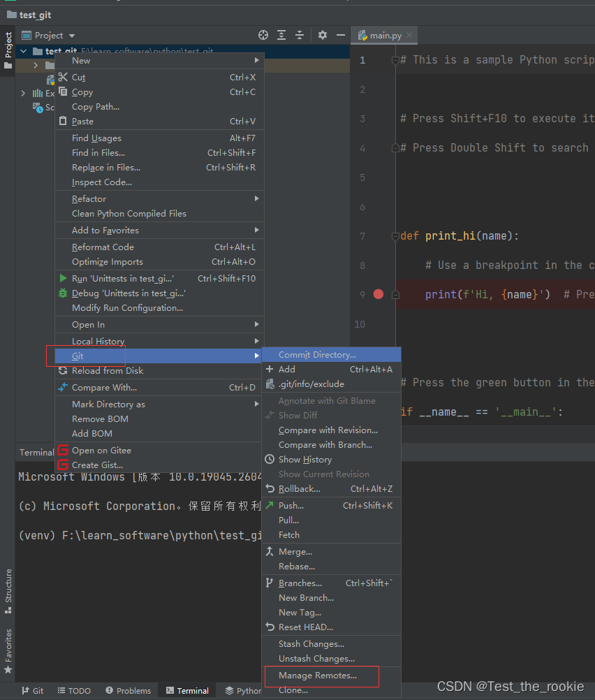Toggle the Favorites tool window open

click(8, 643)
